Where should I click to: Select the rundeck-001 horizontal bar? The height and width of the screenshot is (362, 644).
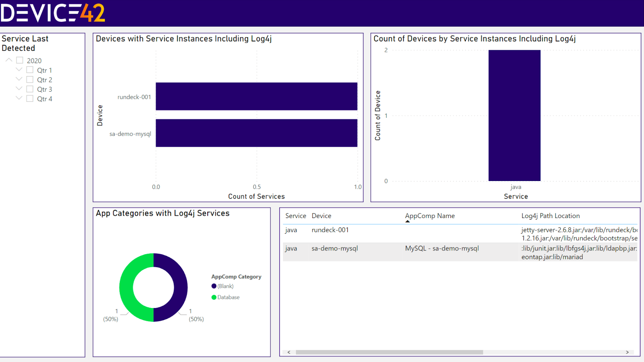256,96
